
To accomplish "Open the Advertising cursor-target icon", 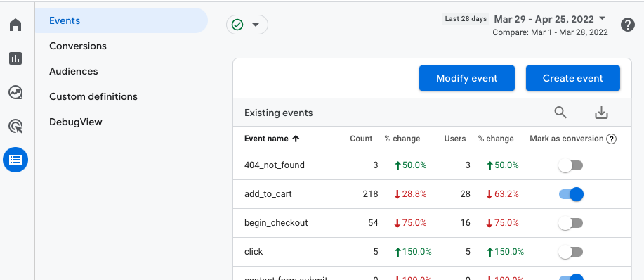I will [x=15, y=126].
